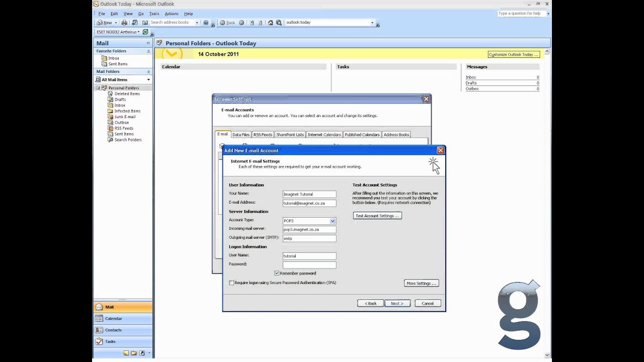The width and height of the screenshot is (644, 362).
Task: Click the Print toolbar icon
Action: pos(124,23)
